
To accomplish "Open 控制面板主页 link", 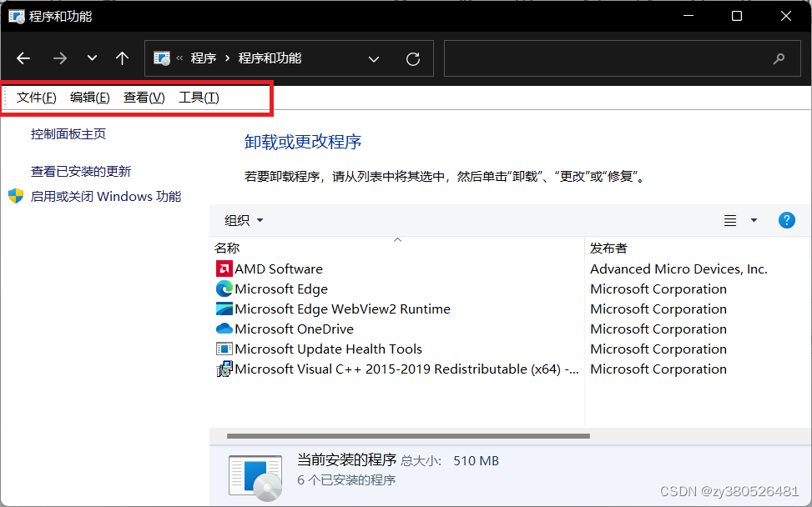I will tap(68, 134).
